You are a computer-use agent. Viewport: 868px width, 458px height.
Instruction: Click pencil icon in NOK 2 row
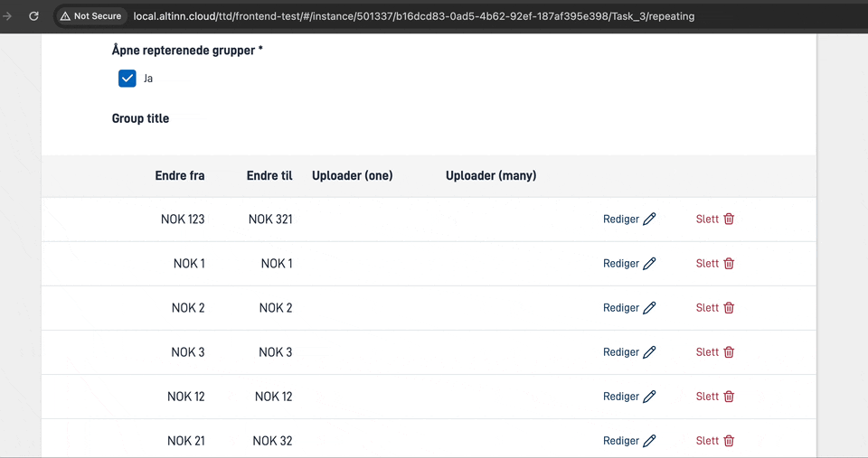(x=649, y=308)
